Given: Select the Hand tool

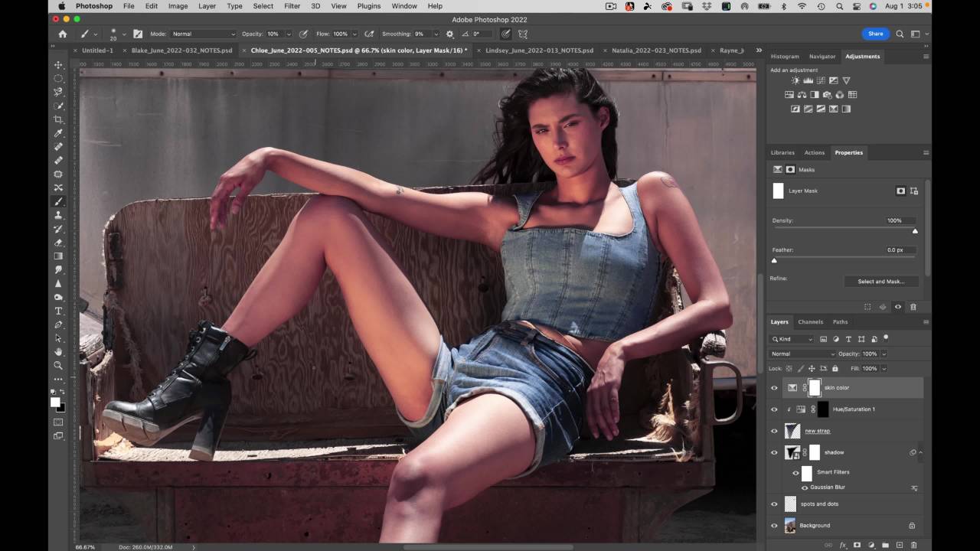Looking at the screenshot, I should pyautogui.click(x=58, y=352).
